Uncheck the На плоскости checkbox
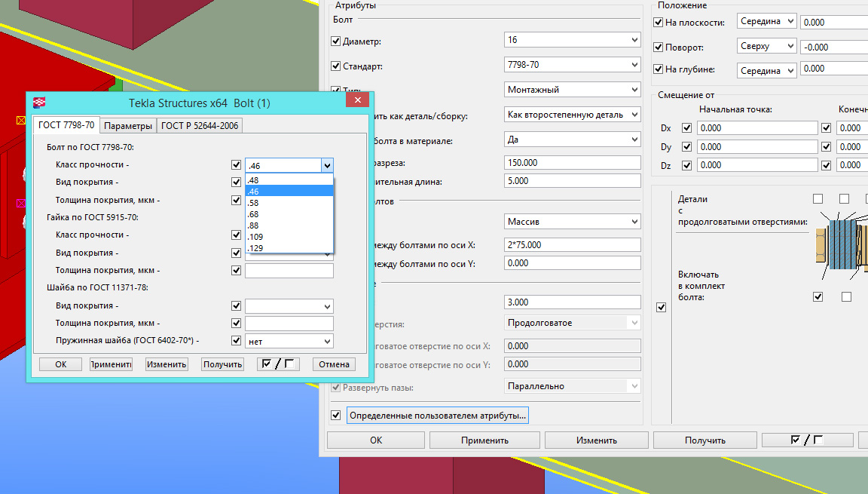 658,23
